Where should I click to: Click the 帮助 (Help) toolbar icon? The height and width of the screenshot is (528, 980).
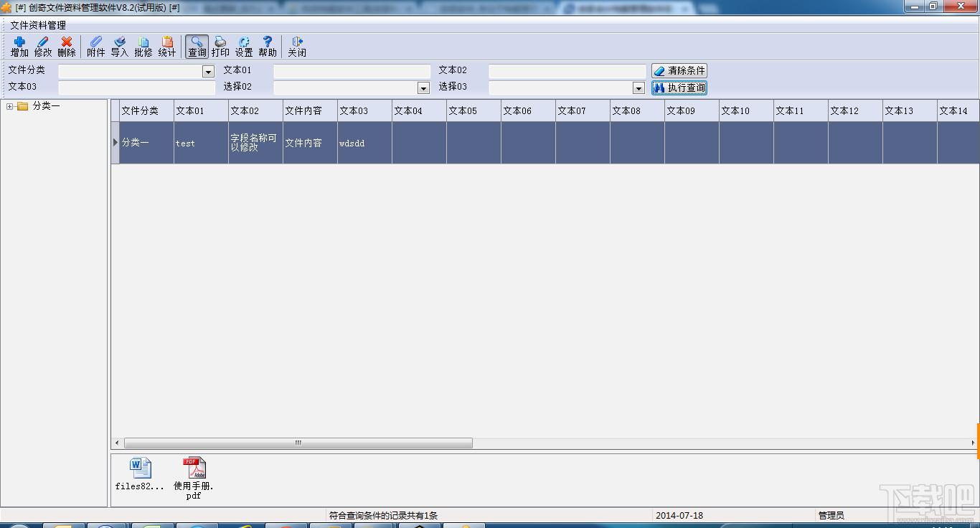[x=268, y=47]
